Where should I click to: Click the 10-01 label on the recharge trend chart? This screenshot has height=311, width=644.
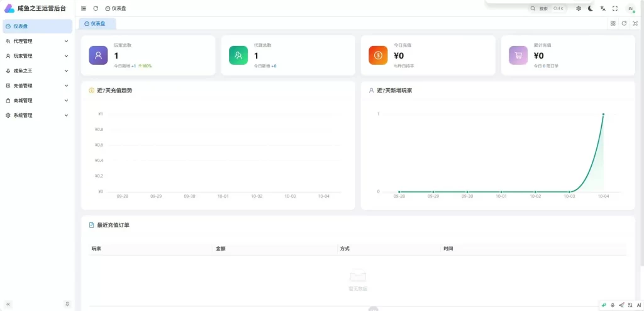(x=223, y=196)
